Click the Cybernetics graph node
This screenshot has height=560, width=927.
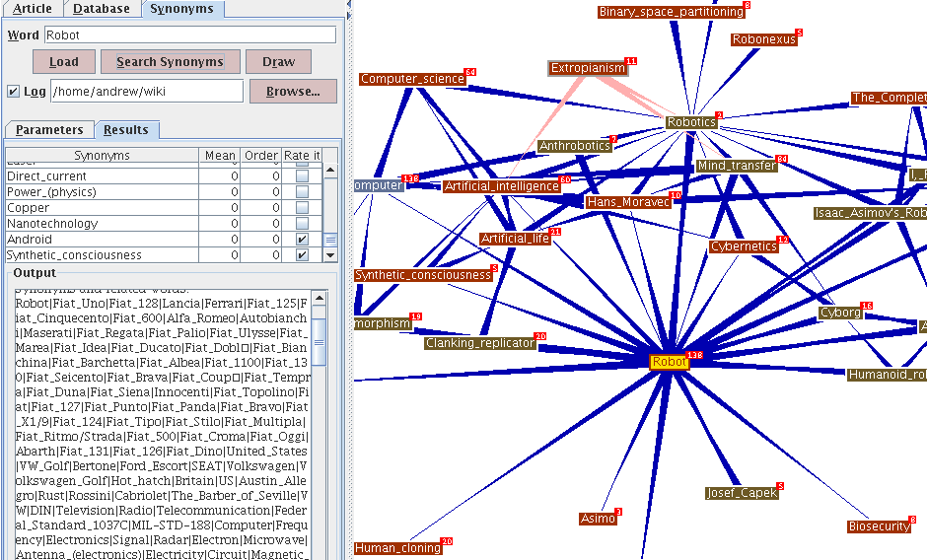click(744, 246)
